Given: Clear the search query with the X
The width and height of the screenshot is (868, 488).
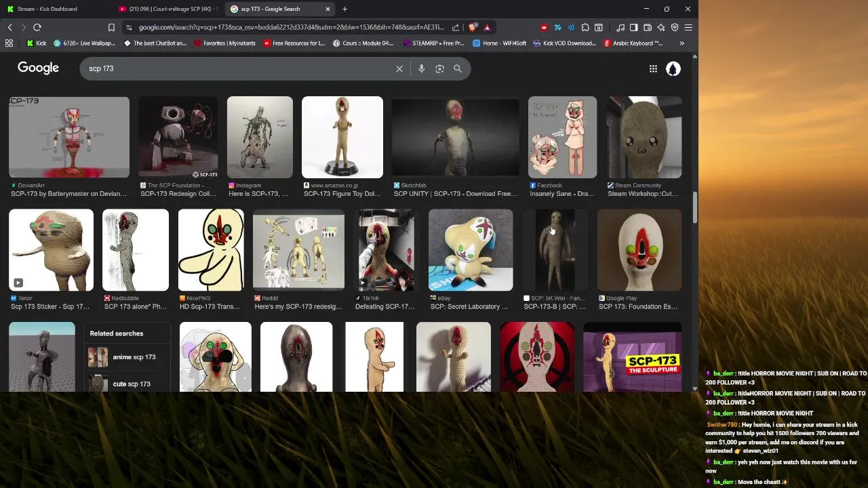Looking at the screenshot, I should (399, 68).
